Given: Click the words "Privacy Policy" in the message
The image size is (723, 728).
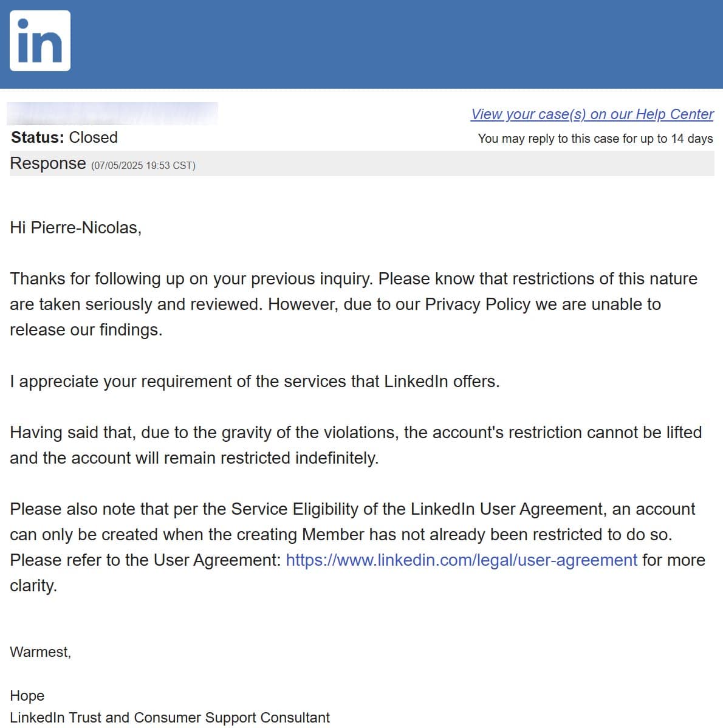Looking at the screenshot, I should (x=478, y=304).
